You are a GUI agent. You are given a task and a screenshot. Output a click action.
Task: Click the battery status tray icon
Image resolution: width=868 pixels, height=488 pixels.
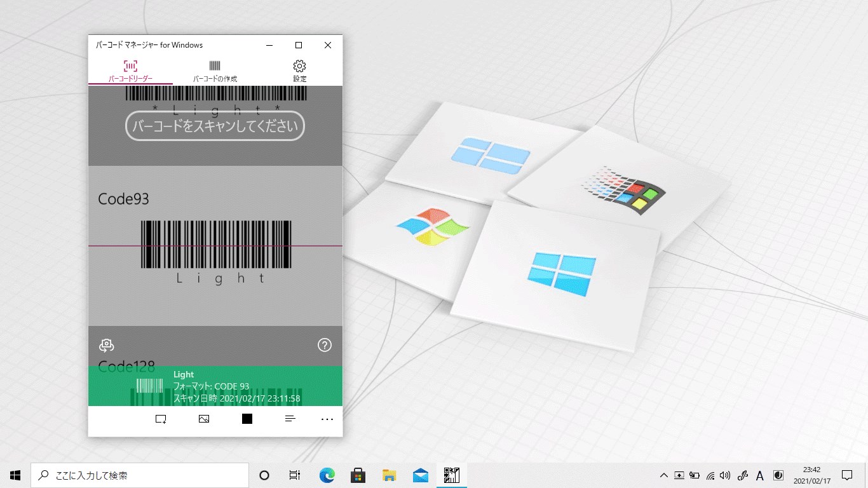[695, 475]
